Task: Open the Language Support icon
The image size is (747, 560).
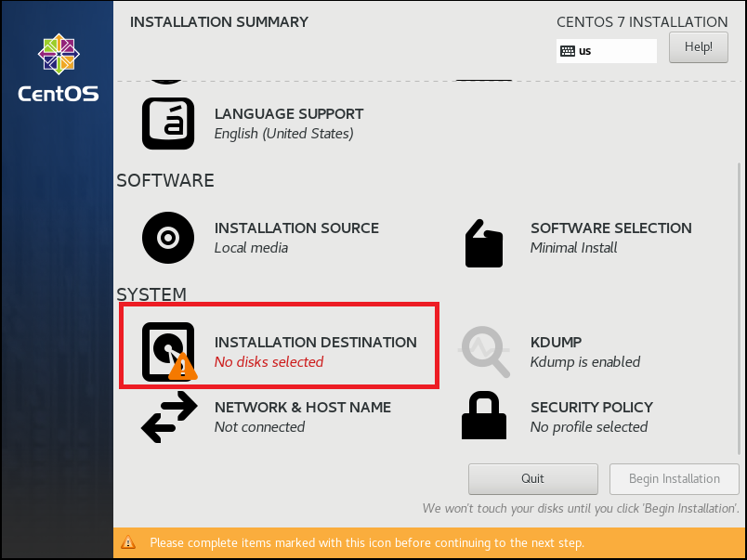Action: tap(167, 124)
